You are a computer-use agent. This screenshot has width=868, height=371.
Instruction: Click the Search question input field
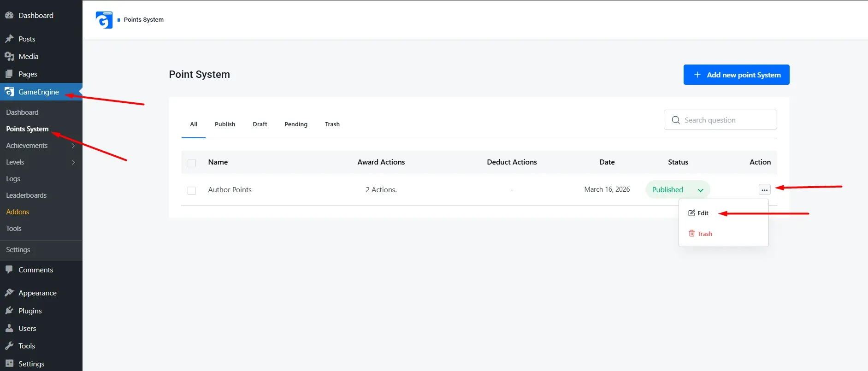720,120
